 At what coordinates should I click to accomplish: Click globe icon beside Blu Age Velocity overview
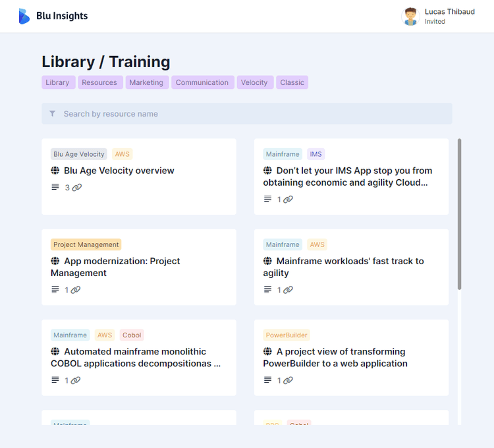pos(55,171)
